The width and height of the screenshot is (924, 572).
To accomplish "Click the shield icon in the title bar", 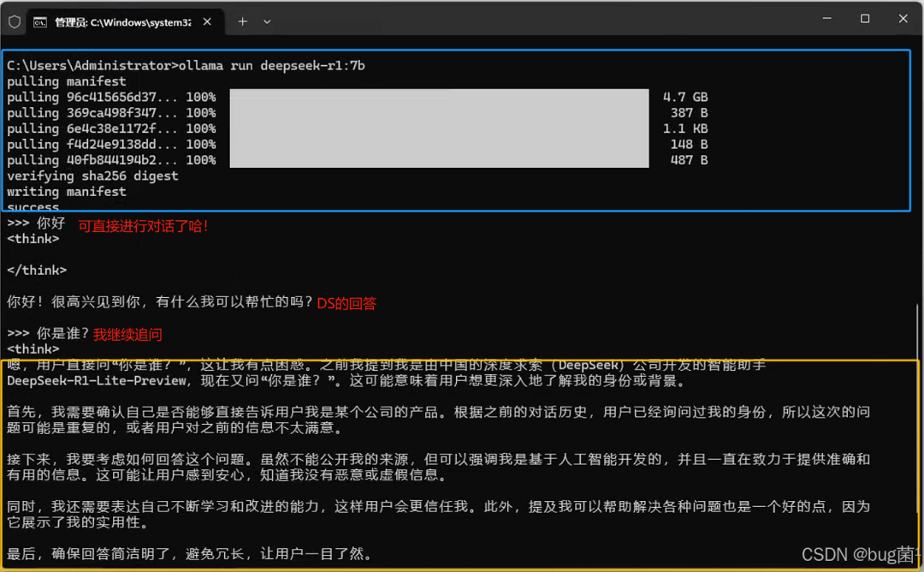I will click(x=15, y=21).
